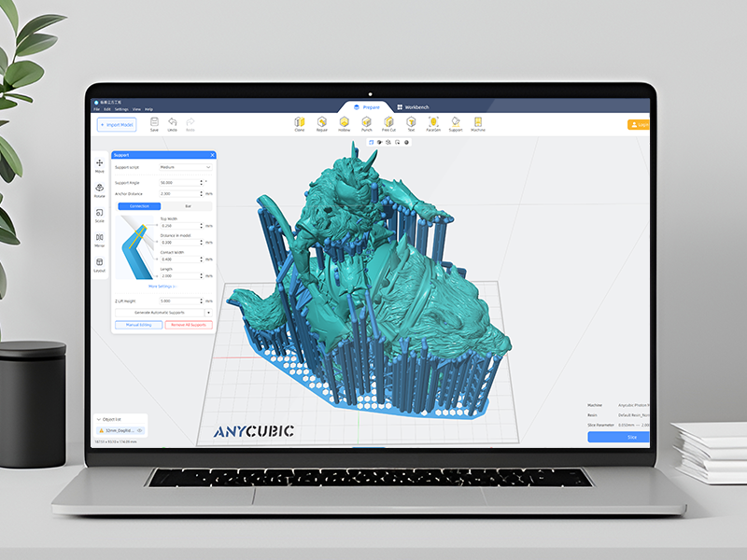Open the Edit menu
This screenshot has height=560, width=747.
[x=107, y=109]
